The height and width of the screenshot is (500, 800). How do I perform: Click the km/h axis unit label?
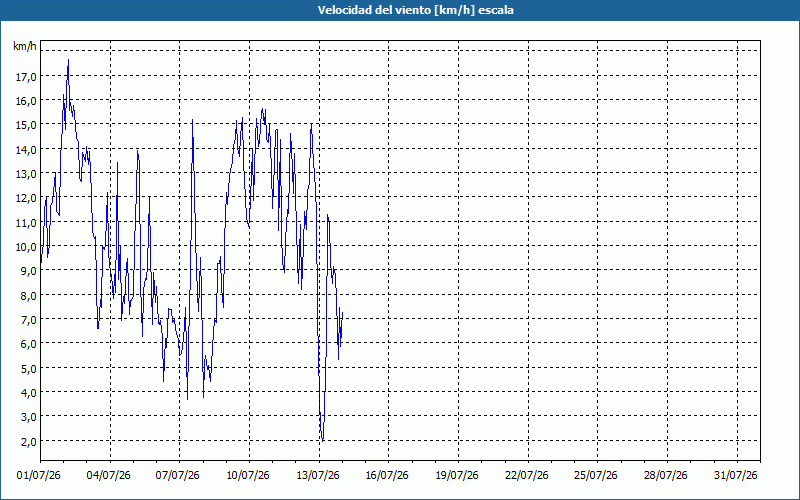tap(25, 47)
